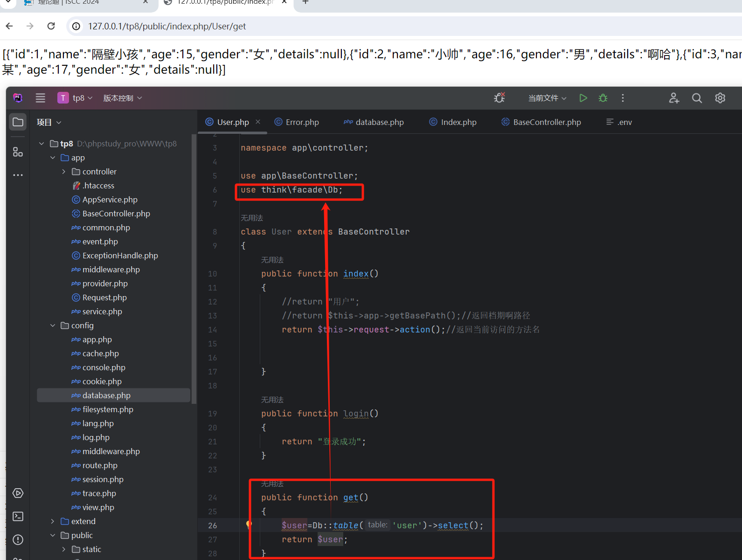Click the Code With Me add-user icon
This screenshot has height=560, width=742.
coord(674,98)
